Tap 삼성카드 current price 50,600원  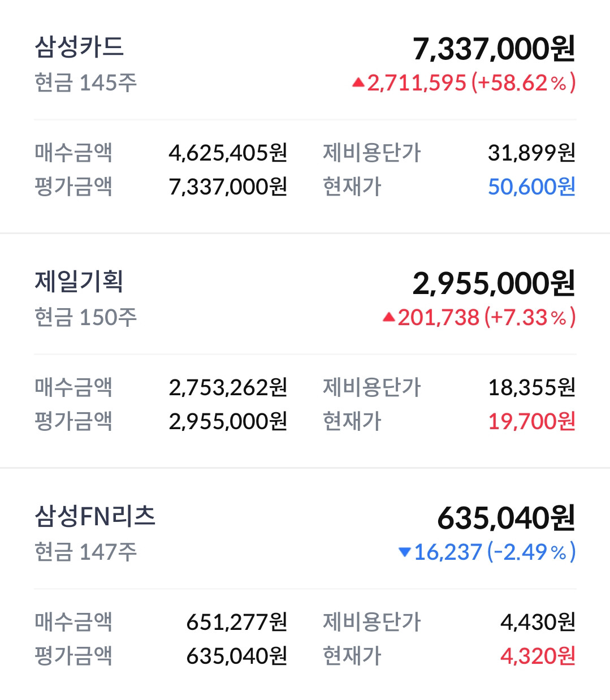[531, 187]
